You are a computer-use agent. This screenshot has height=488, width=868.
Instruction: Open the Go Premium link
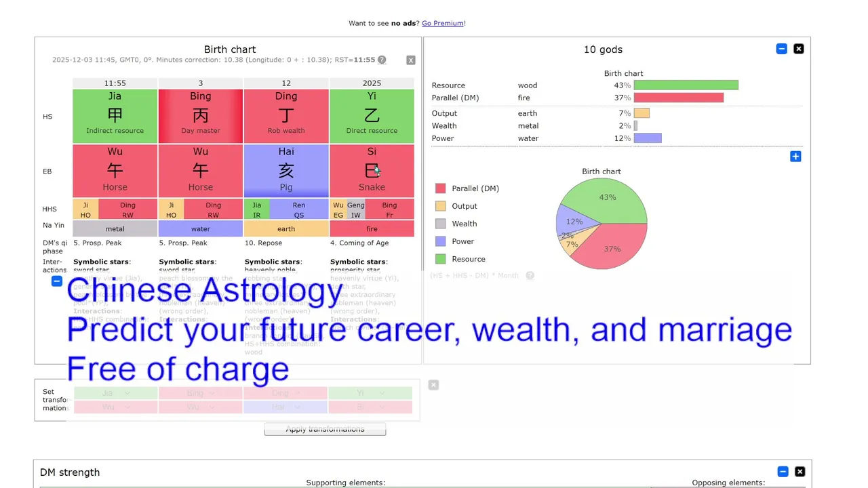pyautogui.click(x=443, y=23)
